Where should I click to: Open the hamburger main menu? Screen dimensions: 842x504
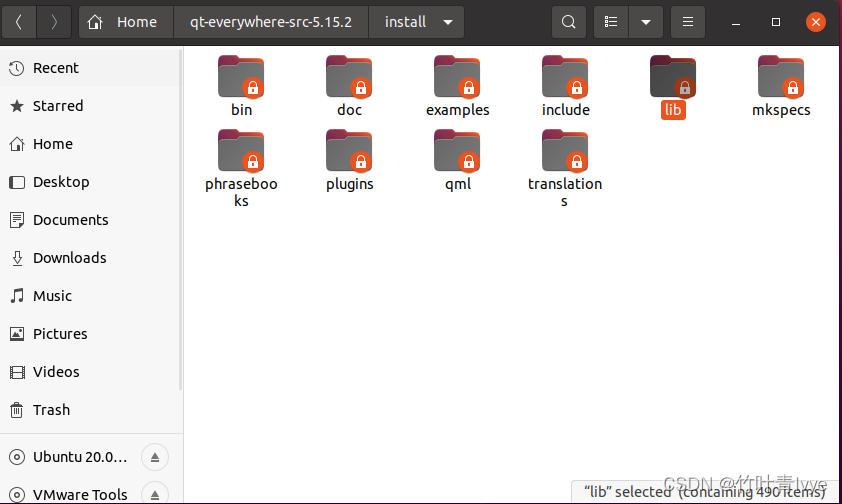pyautogui.click(x=688, y=22)
